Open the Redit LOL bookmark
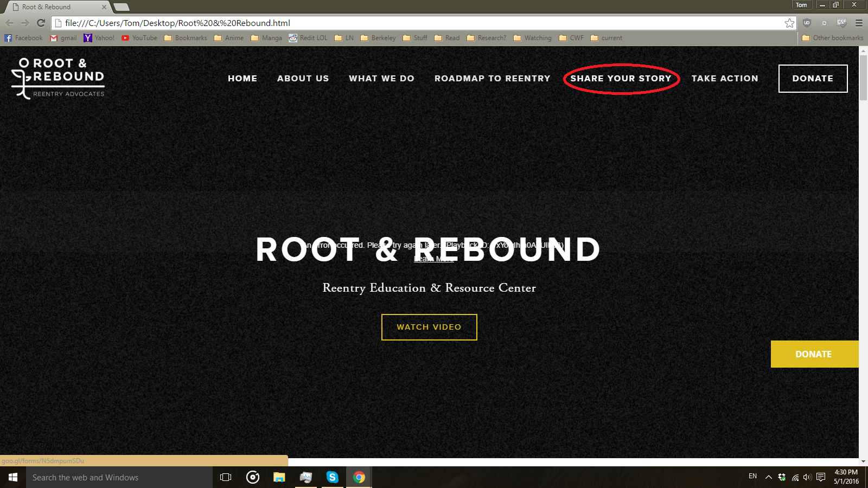The image size is (868, 488). tap(308, 38)
